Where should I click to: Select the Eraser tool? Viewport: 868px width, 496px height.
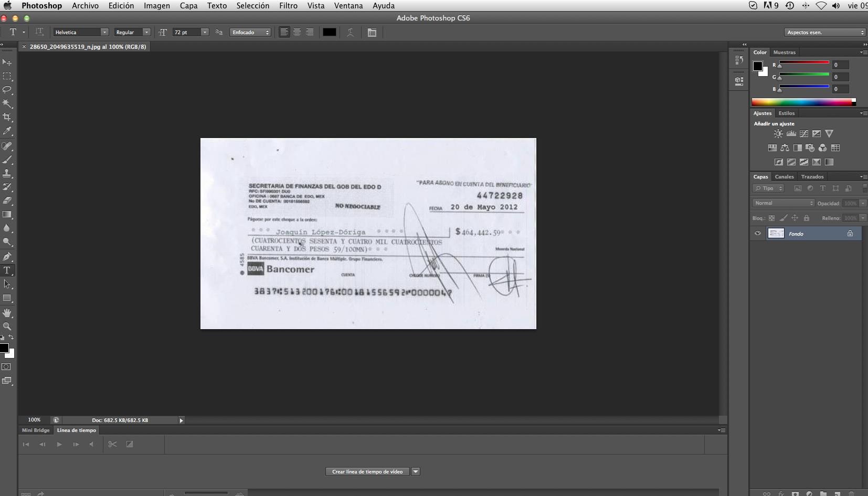tap(7, 200)
